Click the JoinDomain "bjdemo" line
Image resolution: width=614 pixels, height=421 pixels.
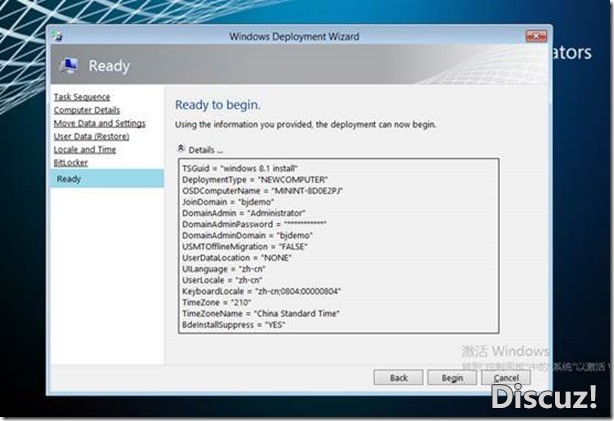228,202
